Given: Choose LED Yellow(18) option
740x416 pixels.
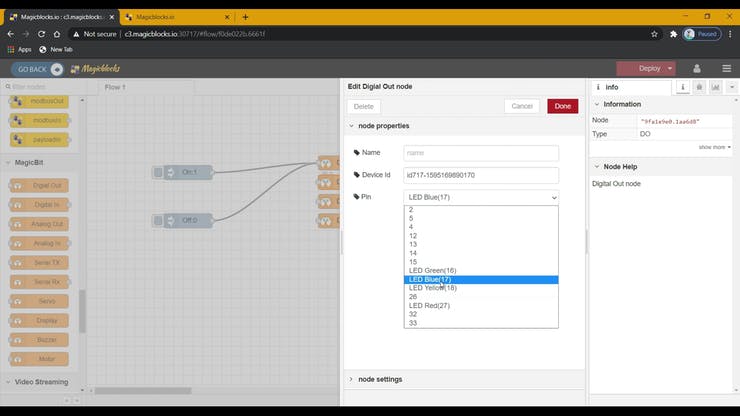Looking at the screenshot, I should point(481,288).
